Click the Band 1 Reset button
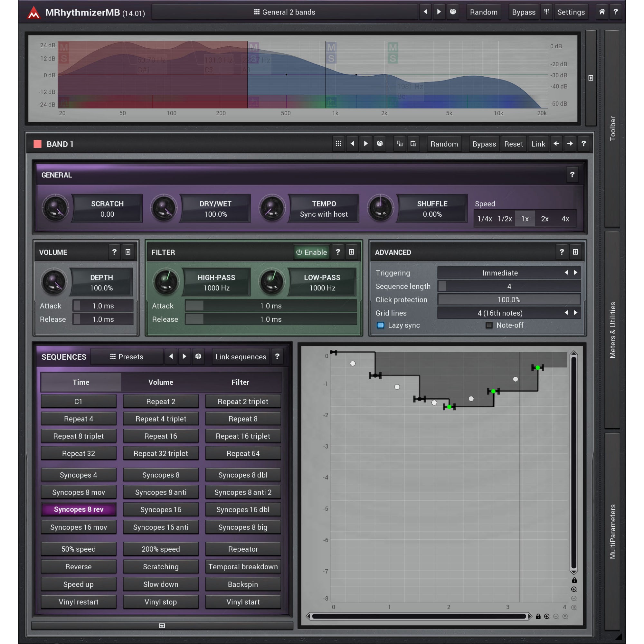Screen dimensions: 644x644 513,144
